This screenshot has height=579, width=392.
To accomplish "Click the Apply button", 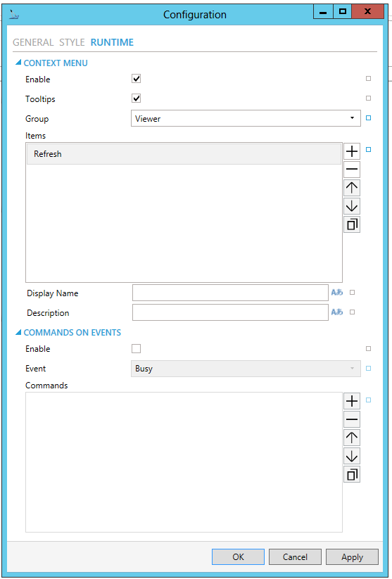I will click(352, 557).
